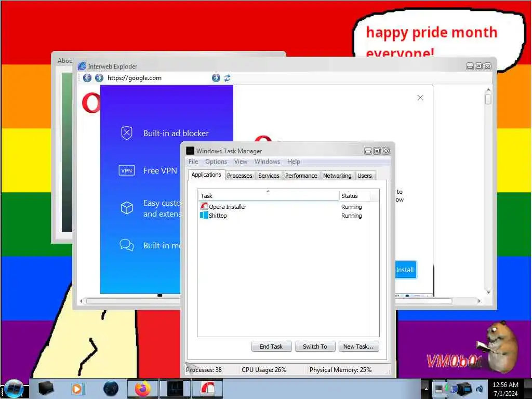Click the Built-in ad blocker shield icon

coord(127,133)
